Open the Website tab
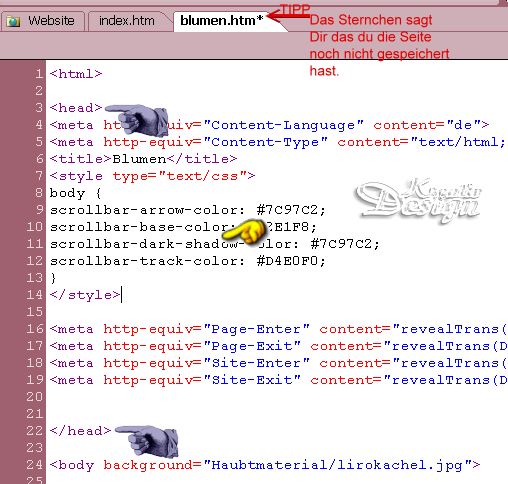 pos(42,21)
